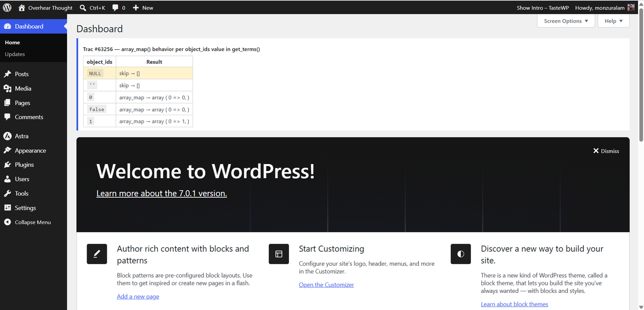Click the Pages icon in sidebar
This screenshot has height=310, width=644.
[7, 103]
